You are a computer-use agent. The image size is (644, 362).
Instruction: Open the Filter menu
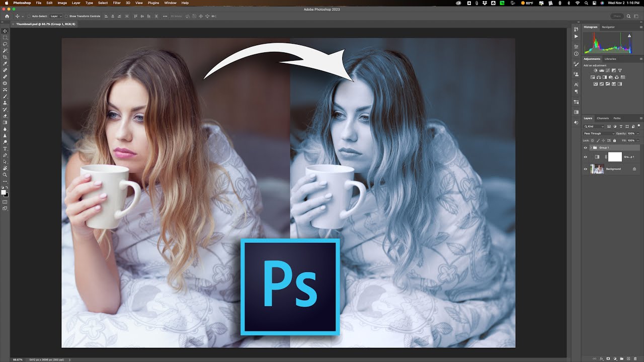[x=117, y=3]
